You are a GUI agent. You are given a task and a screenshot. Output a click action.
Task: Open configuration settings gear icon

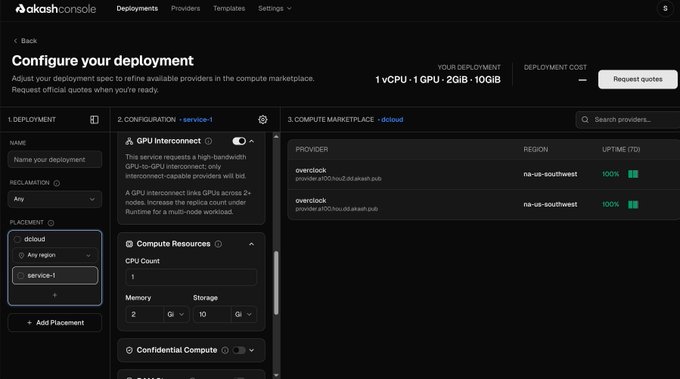click(x=263, y=120)
